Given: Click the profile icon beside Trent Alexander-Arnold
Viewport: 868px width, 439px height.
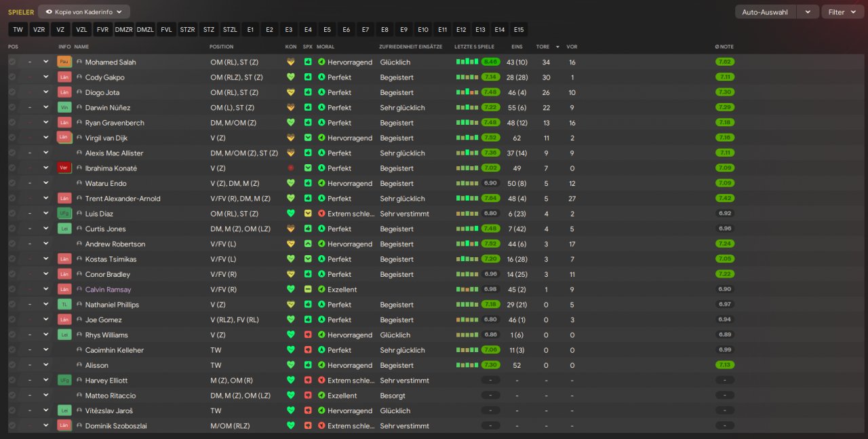Looking at the screenshot, I should [x=79, y=199].
